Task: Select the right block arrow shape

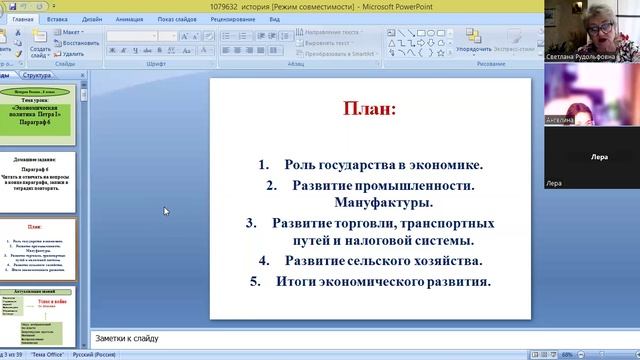Action: pyautogui.click(x=421, y=43)
